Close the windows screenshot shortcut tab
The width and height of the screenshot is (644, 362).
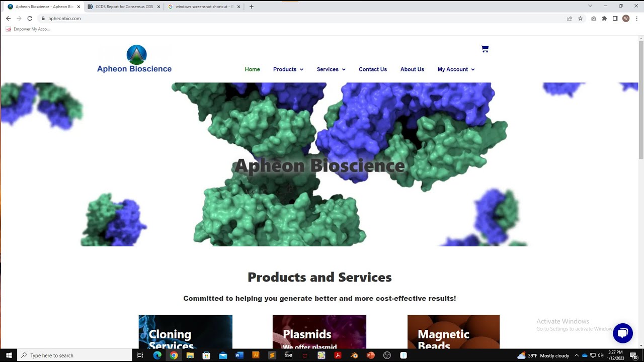pyautogui.click(x=239, y=7)
